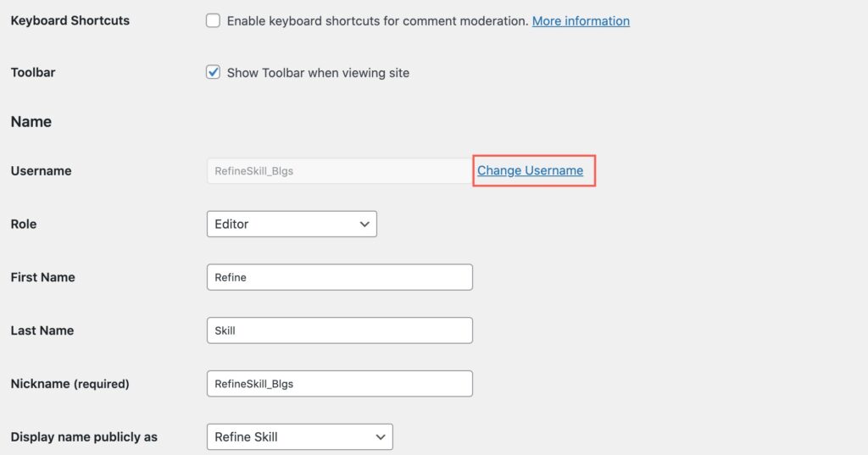Click 'Enable keyboard shortcuts for comment moderation' label text
Screen dimensions: 868x455
click(377, 21)
